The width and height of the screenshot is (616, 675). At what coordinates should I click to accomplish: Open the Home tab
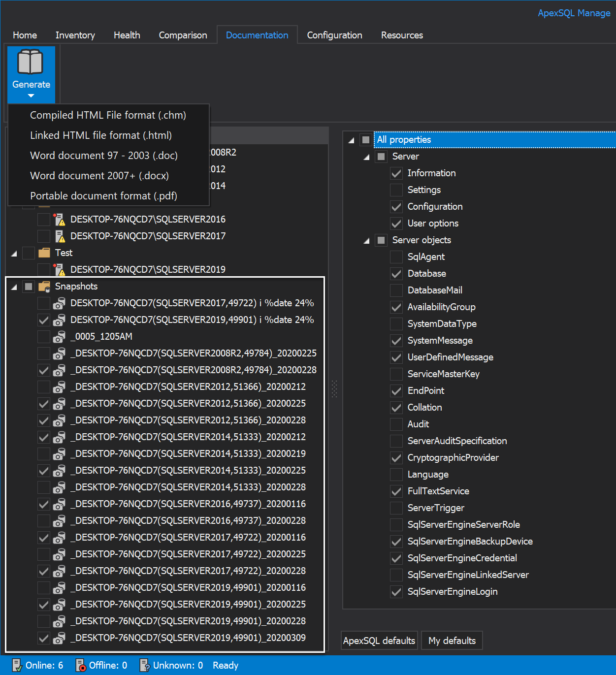(25, 35)
